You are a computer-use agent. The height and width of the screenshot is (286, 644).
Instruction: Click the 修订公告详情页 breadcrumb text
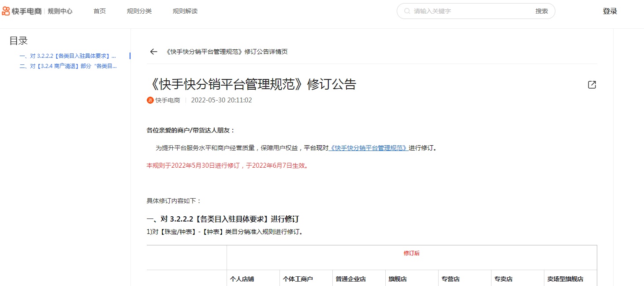(226, 52)
